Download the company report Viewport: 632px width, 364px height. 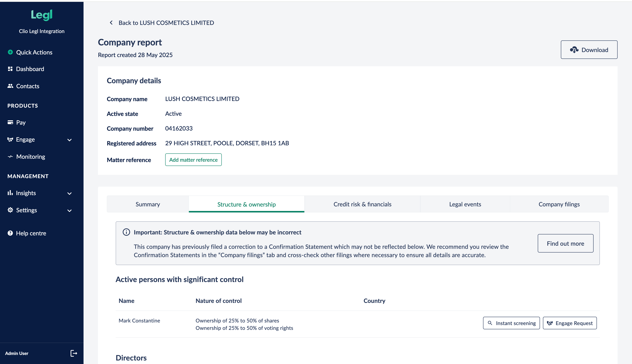tap(589, 50)
